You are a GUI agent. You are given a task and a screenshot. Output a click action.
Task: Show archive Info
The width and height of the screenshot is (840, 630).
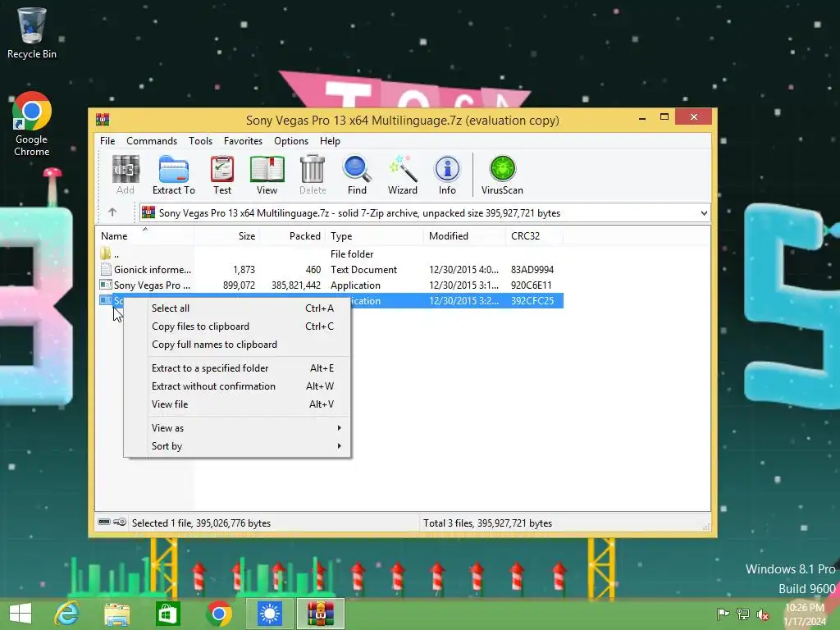pos(447,175)
